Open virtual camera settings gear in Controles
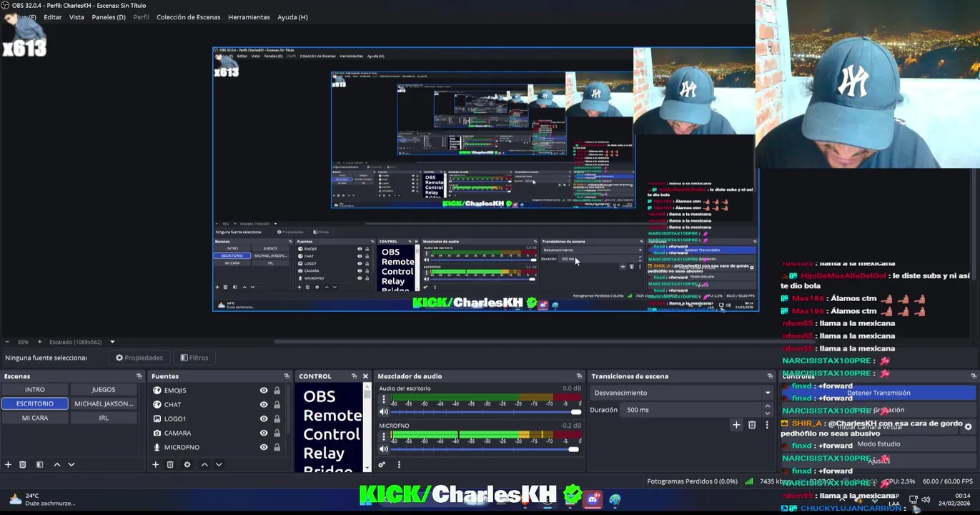 coord(968,426)
